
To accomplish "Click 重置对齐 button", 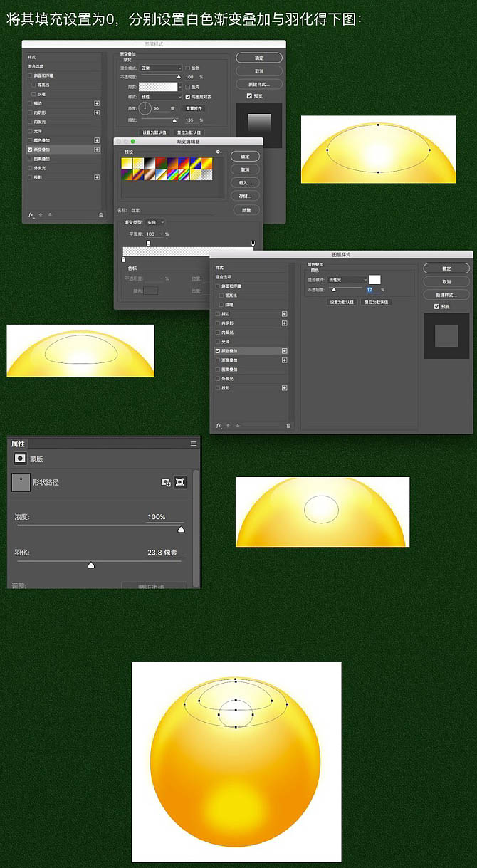I will (194, 108).
